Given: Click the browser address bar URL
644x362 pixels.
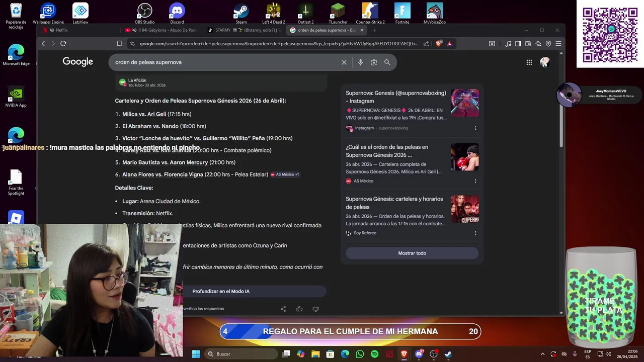Looking at the screenshot, I should pyautogui.click(x=279, y=44).
